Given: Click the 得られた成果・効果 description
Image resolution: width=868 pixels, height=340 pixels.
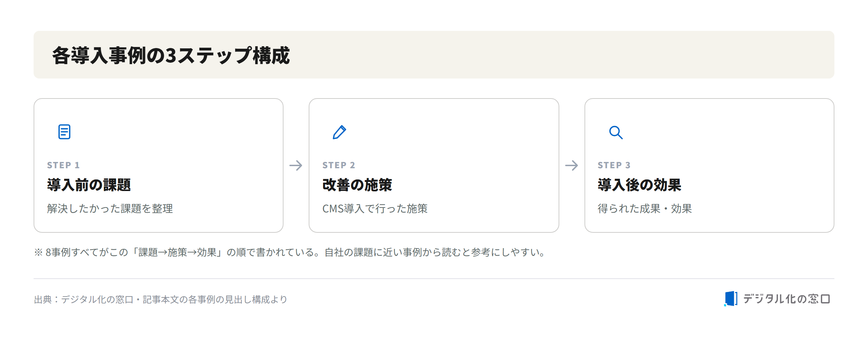Looking at the screenshot, I should click(645, 209).
